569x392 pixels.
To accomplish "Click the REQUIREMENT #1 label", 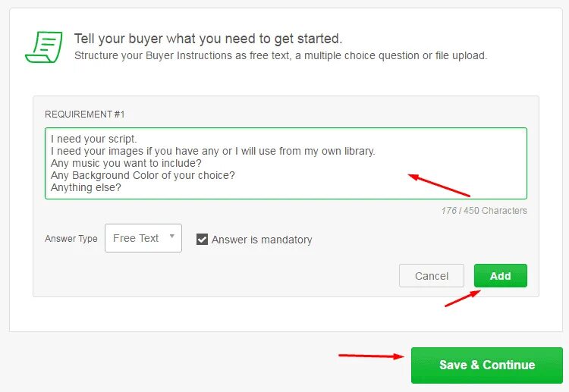I will click(84, 114).
